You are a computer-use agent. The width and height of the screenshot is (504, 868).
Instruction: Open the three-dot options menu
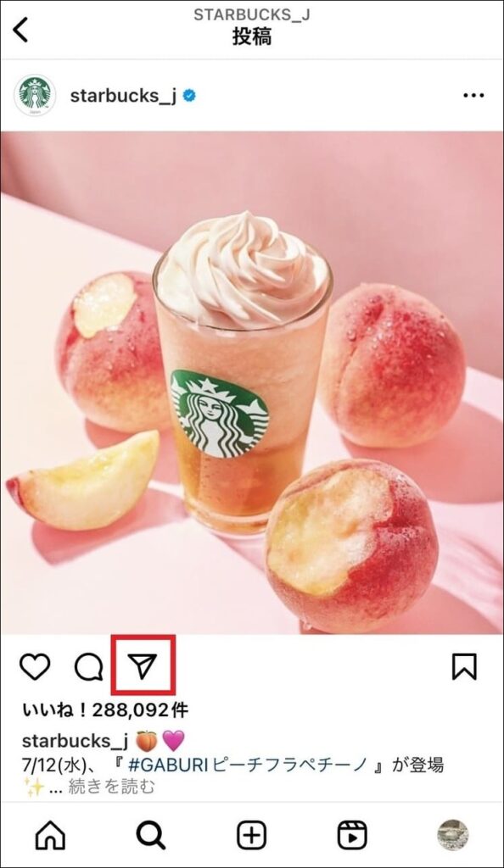point(473,95)
